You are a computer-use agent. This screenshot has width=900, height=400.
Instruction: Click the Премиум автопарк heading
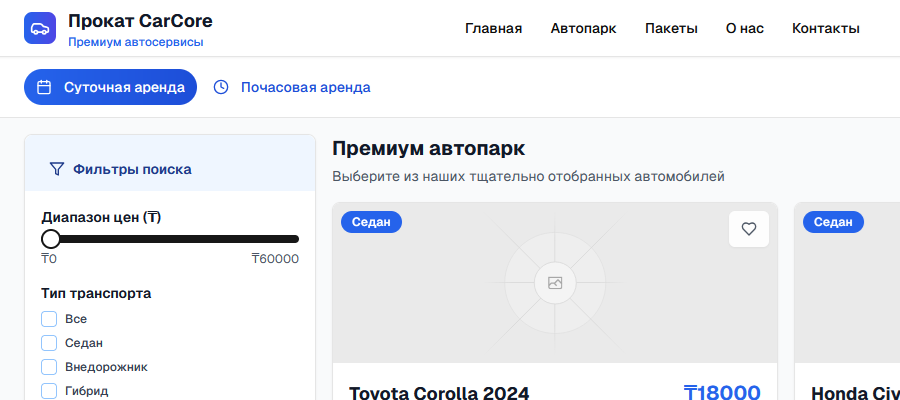tap(429, 149)
